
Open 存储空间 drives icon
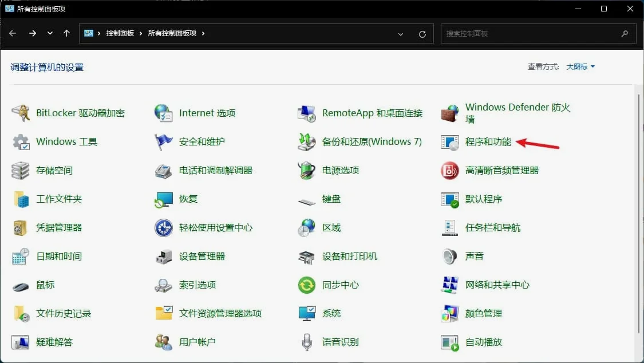click(21, 171)
